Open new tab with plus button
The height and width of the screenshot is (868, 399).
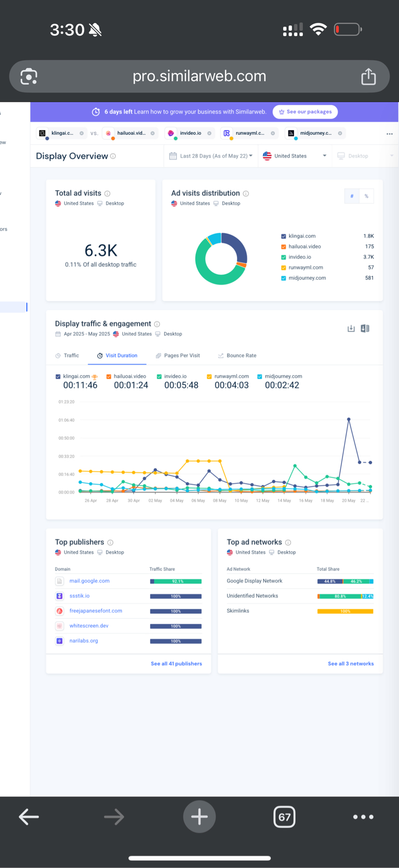[199, 817]
